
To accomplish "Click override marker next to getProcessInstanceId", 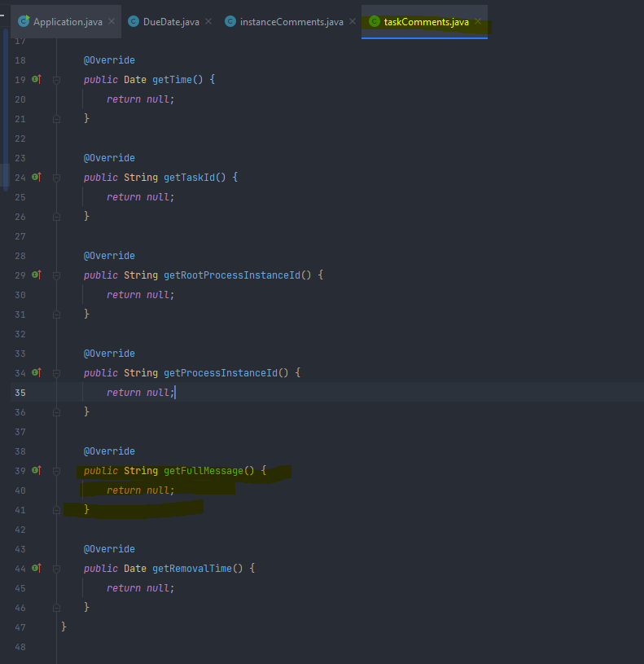I will tap(36, 372).
